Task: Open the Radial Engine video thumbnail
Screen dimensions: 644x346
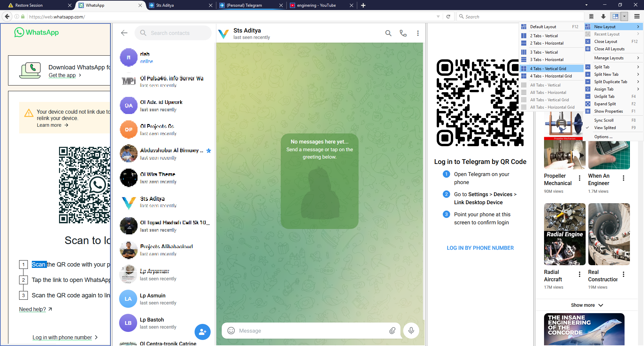Action: pyautogui.click(x=565, y=234)
